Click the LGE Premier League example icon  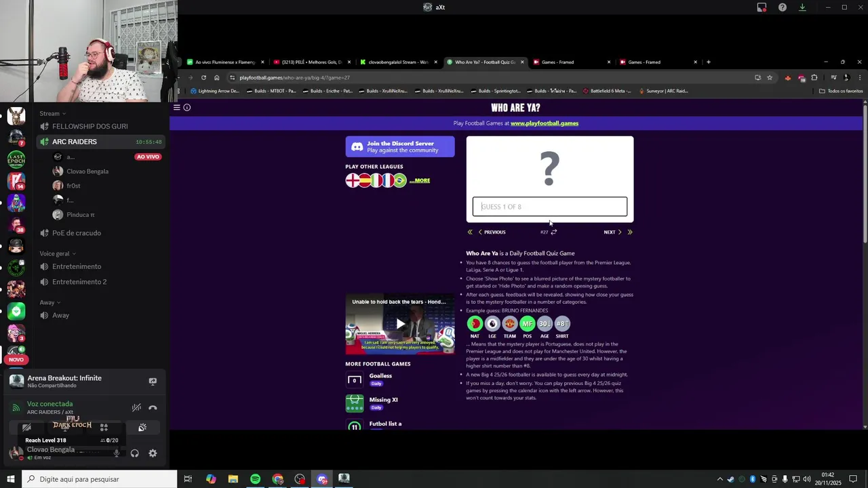(x=492, y=324)
